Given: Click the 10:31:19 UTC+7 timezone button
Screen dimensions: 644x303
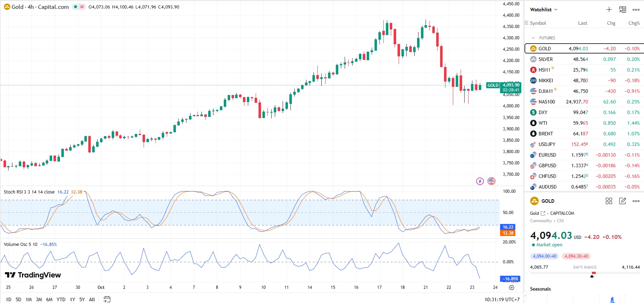Looking at the screenshot, I should coord(502,299).
